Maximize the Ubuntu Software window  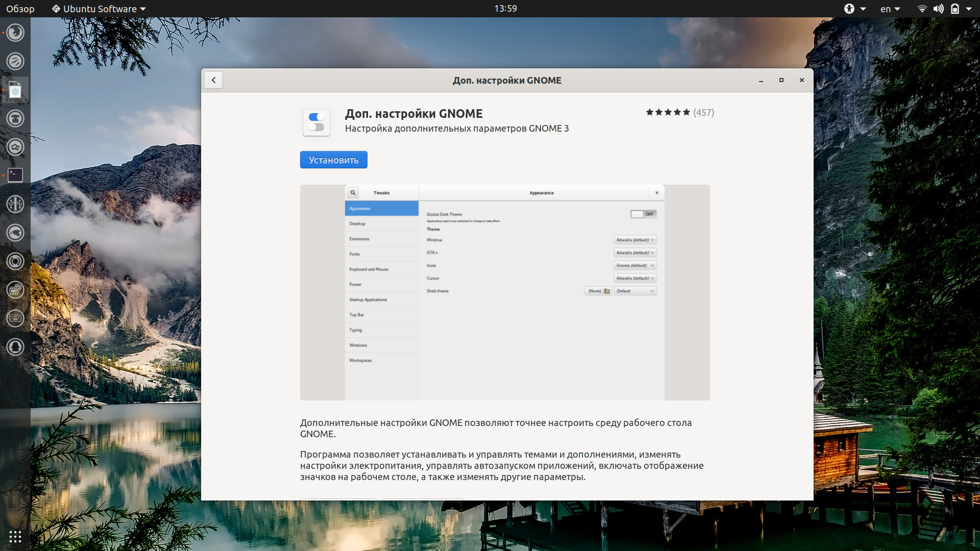781,80
